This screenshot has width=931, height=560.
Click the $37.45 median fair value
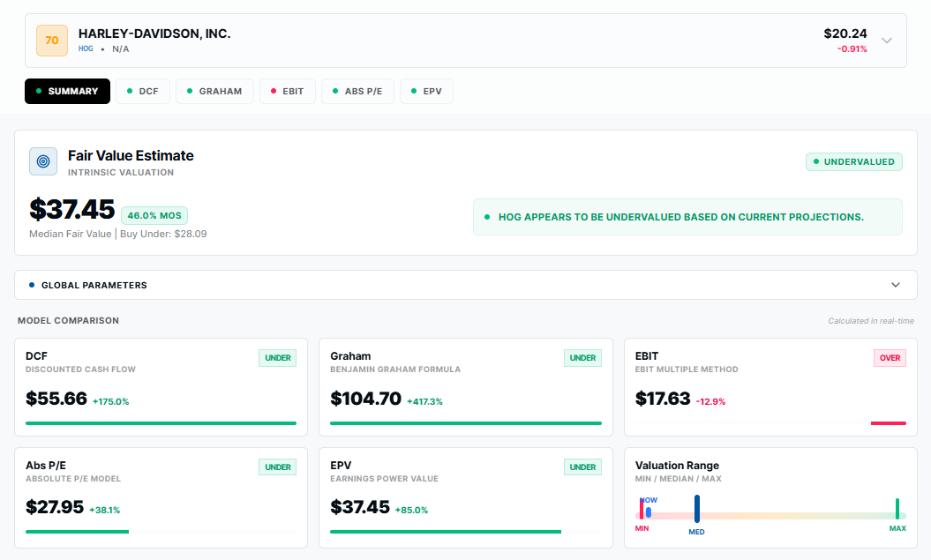(71, 209)
